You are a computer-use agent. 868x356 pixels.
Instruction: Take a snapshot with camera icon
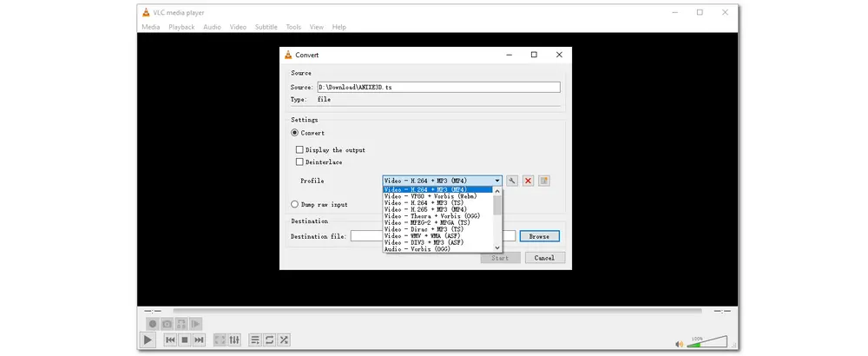(167, 324)
